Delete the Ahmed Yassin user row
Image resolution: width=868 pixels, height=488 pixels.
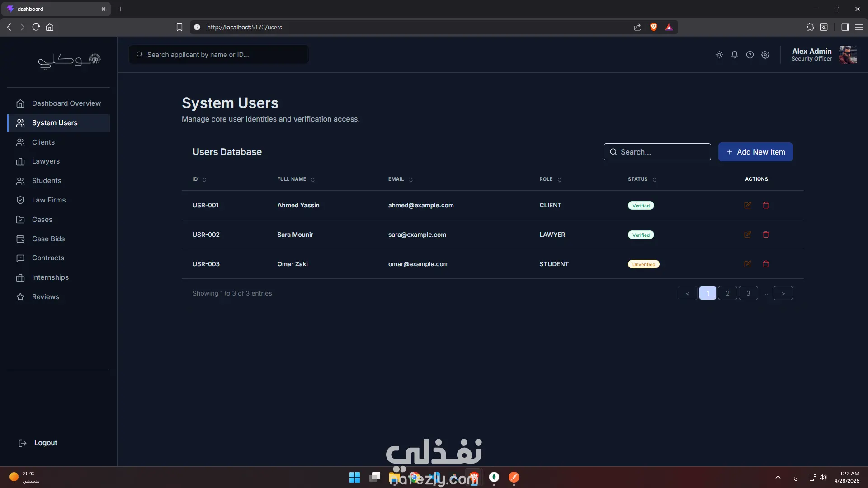tap(766, 205)
